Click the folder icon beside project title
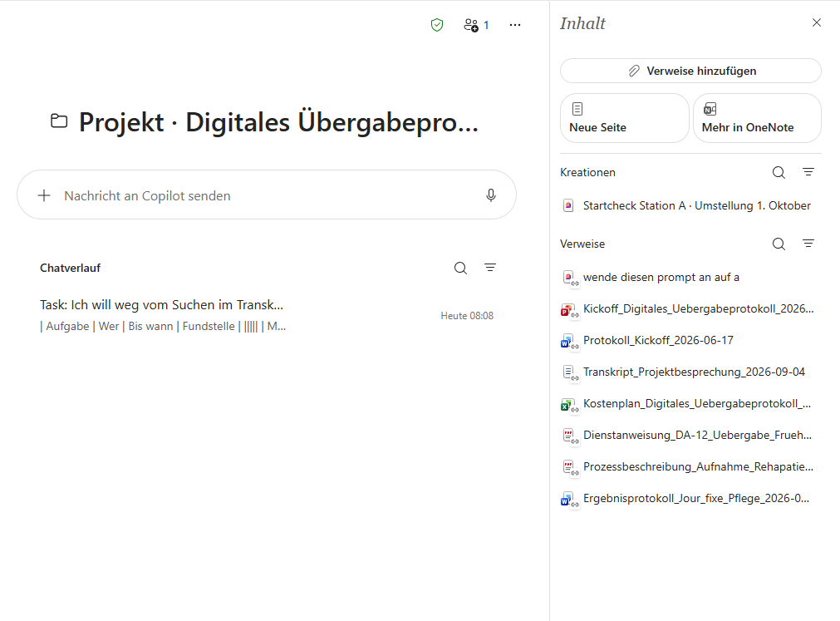 tap(59, 121)
